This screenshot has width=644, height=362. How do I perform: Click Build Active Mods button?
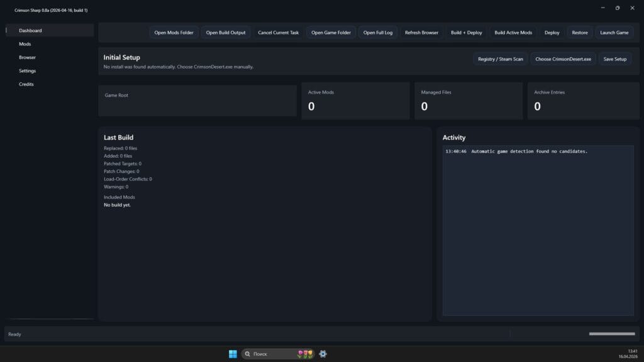[513, 33]
